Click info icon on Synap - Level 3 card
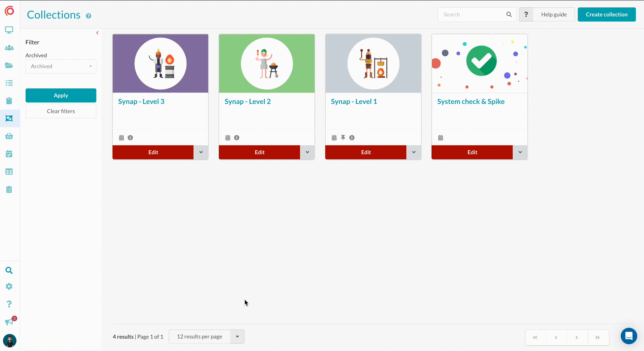The image size is (644, 351). click(x=130, y=138)
